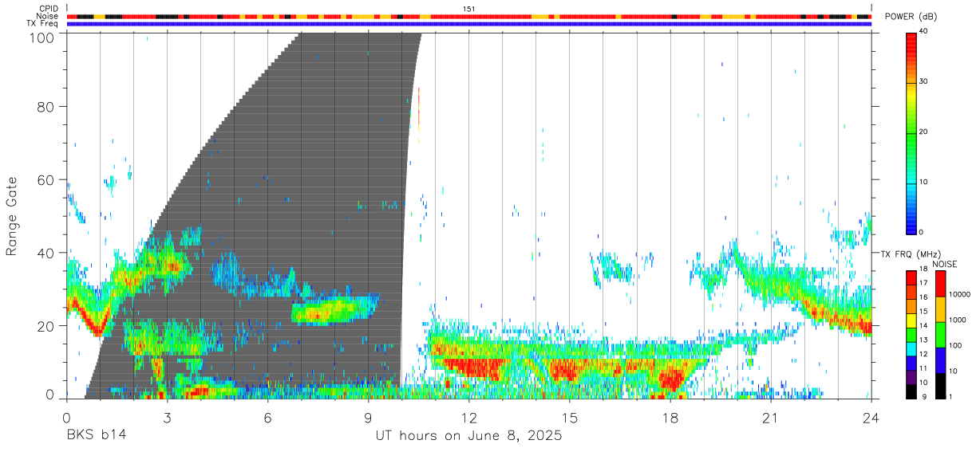The height and width of the screenshot is (452, 980).
Task: Click the NOISE legend title
Action: [x=943, y=264]
